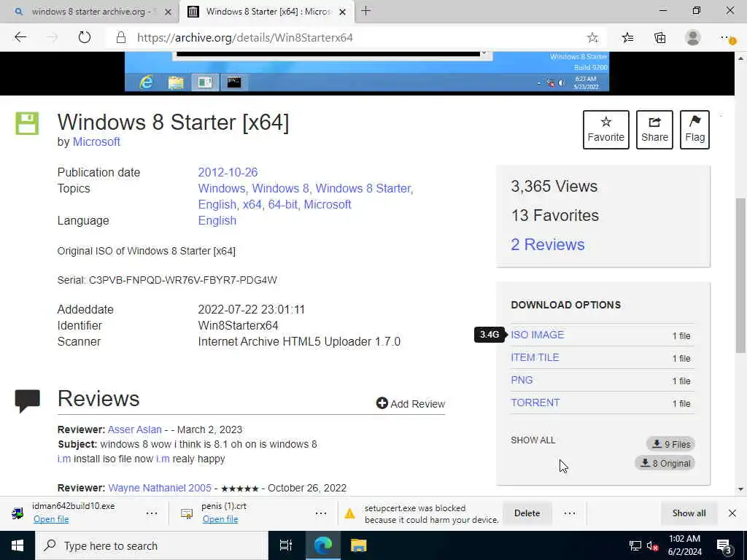Download the TORRENT file

click(535, 402)
